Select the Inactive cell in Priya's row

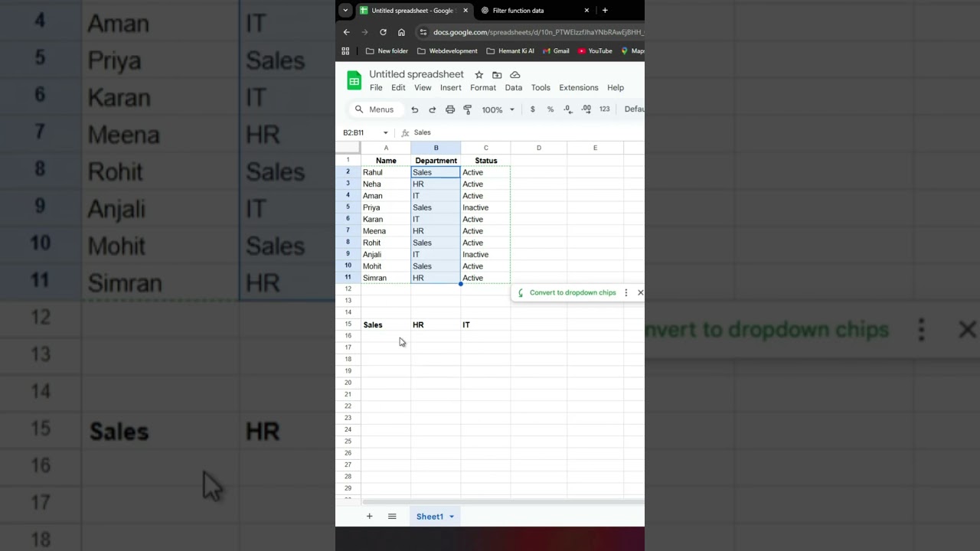click(485, 207)
